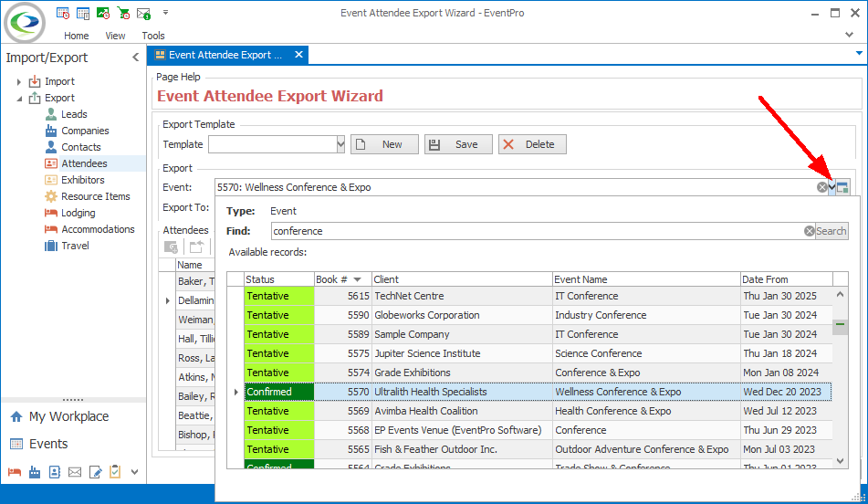Sort by Status column header
The width and height of the screenshot is (868, 504).
[x=279, y=279]
